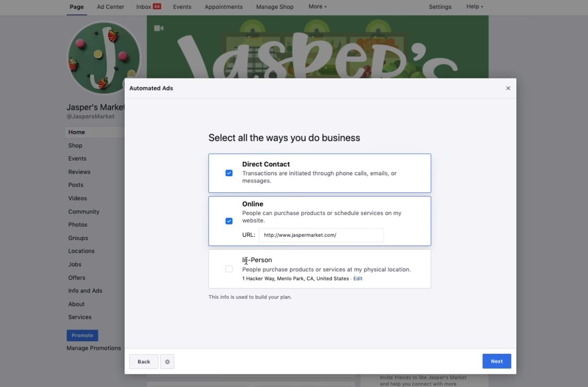Open the Manage Shop tab
The height and width of the screenshot is (387, 588).
coord(274,7)
